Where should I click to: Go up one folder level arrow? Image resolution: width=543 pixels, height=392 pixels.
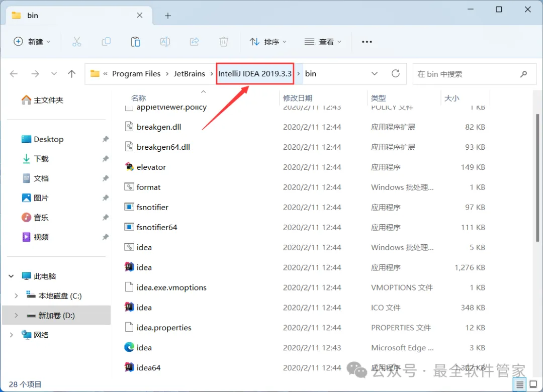[x=72, y=74]
